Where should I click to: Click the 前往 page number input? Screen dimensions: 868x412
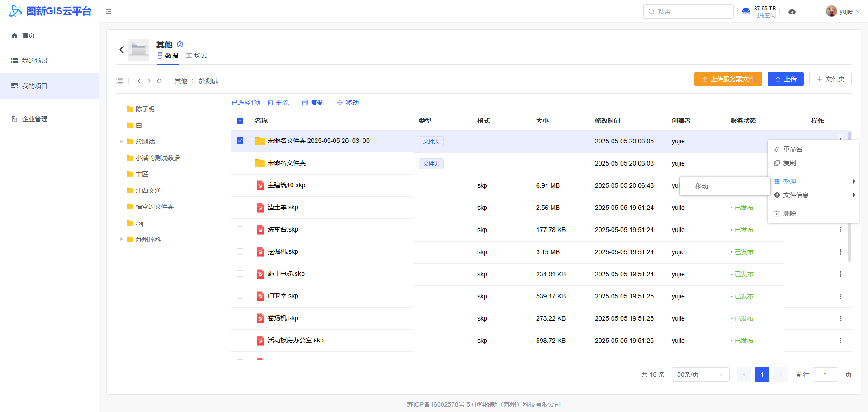point(826,374)
